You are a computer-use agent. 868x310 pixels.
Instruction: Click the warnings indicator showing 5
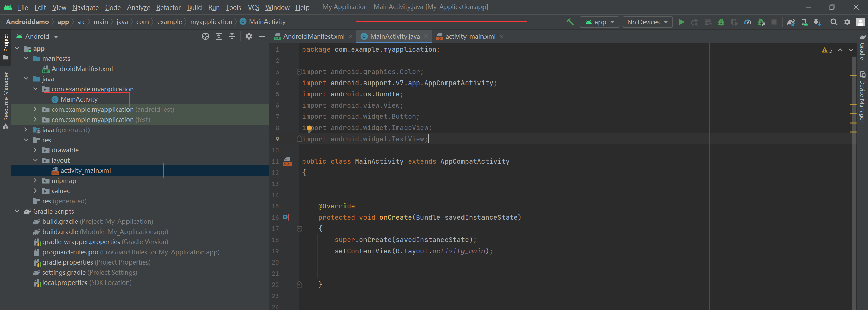click(827, 50)
